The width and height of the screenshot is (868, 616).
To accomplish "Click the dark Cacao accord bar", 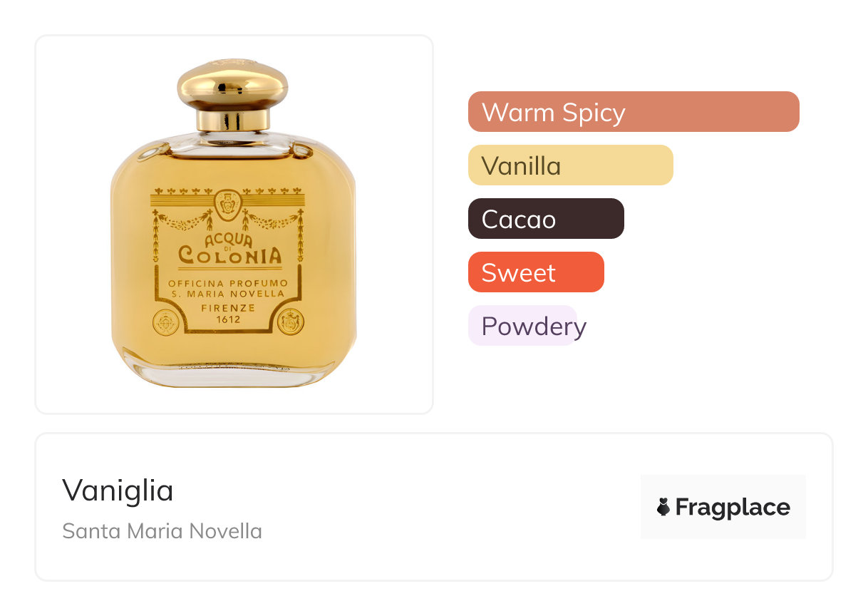I will (546, 219).
